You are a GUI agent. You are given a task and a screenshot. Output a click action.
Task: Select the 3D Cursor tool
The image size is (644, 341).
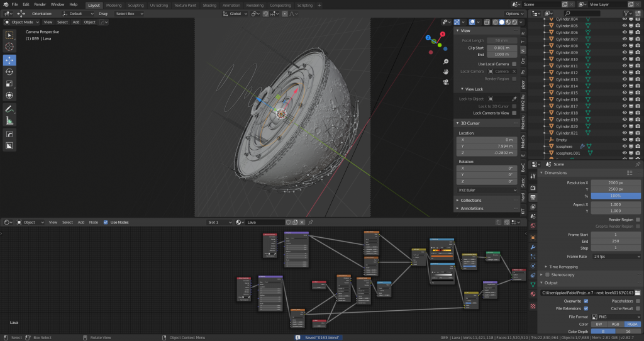pos(9,47)
